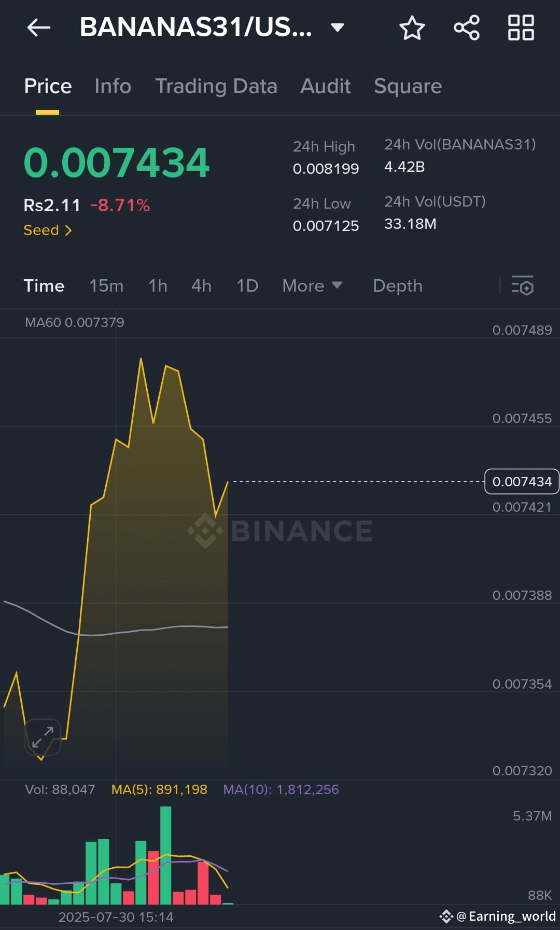Screen dimensions: 560x930
Task: Tap the 24h Vol(USDT) value 33.18M
Action: coord(410,224)
